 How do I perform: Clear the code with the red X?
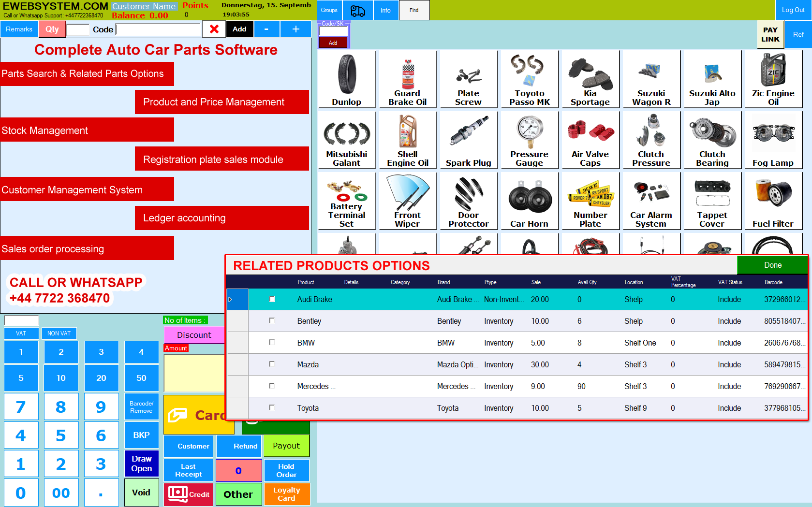(x=214, y=29)
